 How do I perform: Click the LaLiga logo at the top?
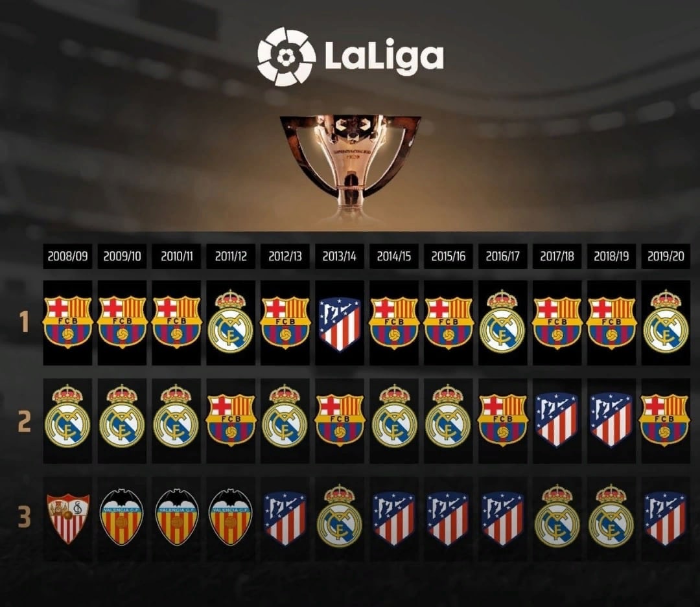351,56
